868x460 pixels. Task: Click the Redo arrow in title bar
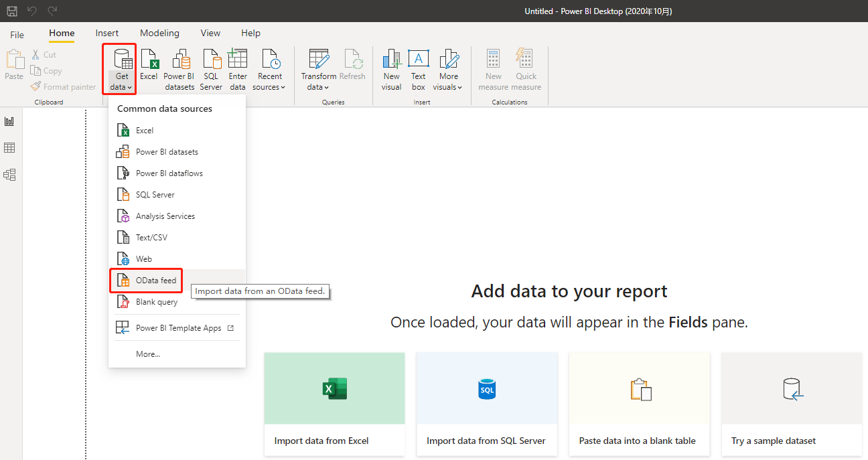52,11
